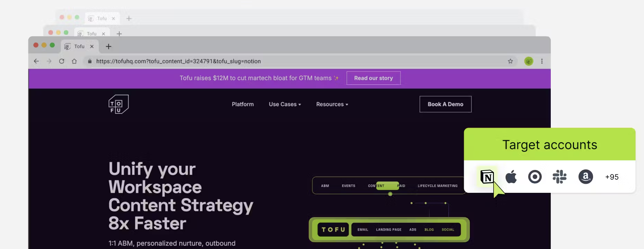Select Tofu tab in rearmost window
The width and height of the screenshot is (644, 249).
[x=102, y=18]
